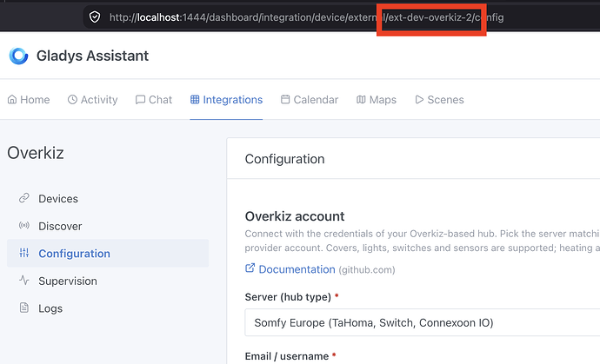Go to Devices in the Overkiz sidebar

pyautogui.click(x=108, y=198)
